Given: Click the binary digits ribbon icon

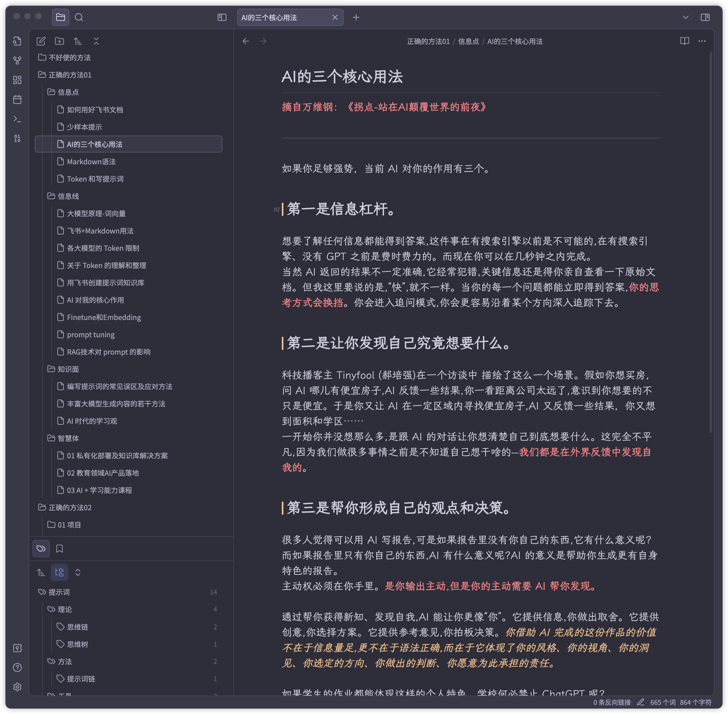Looking at the screenshot, I should [17, 138].
